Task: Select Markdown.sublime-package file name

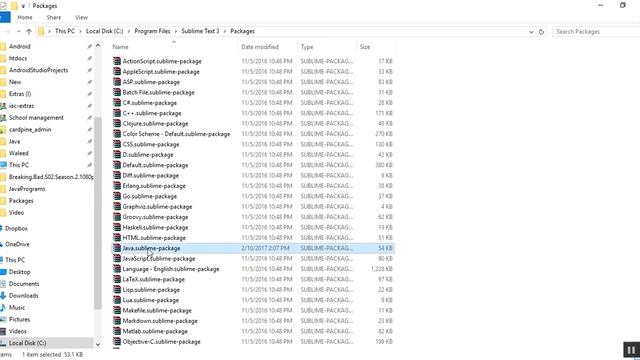Action: (160, 321)
